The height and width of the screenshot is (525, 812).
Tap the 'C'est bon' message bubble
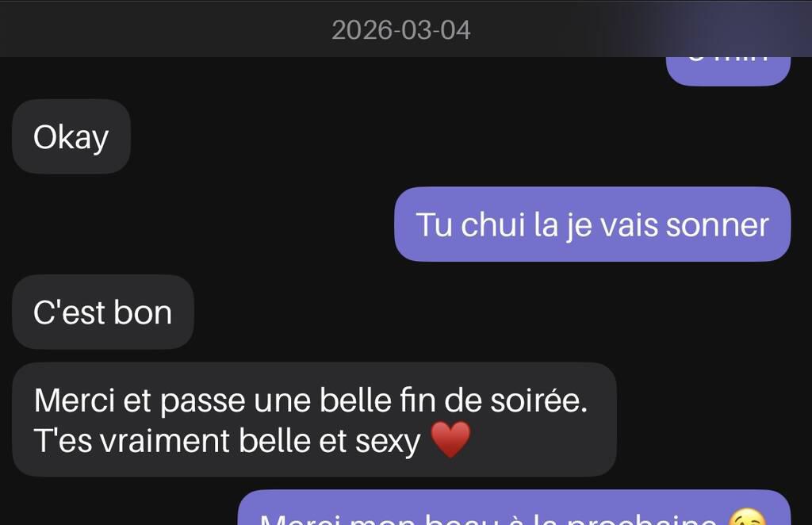[x=102, y=312]
